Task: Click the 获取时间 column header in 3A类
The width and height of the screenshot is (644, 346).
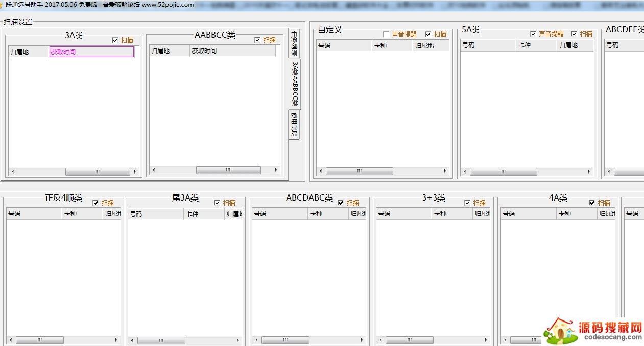Action: [91, 52]
